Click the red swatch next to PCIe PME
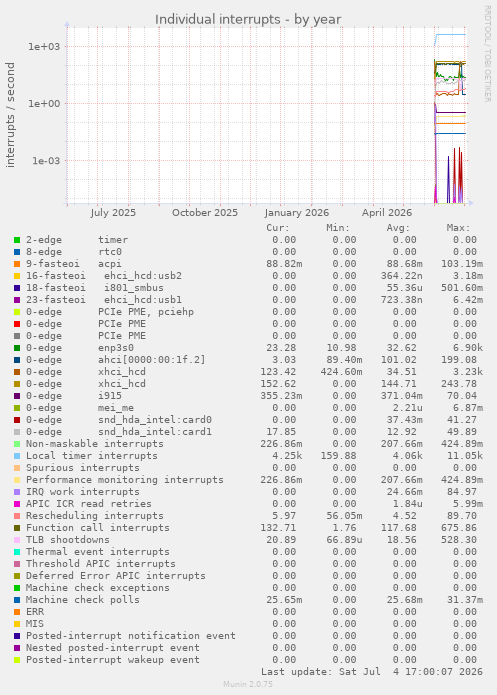 coord(17,324)
